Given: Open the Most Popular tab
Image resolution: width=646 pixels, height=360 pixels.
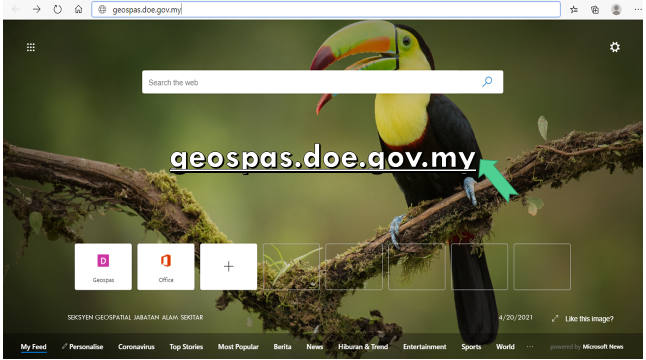Looking at the screenshot, I should tap(238, 347).
